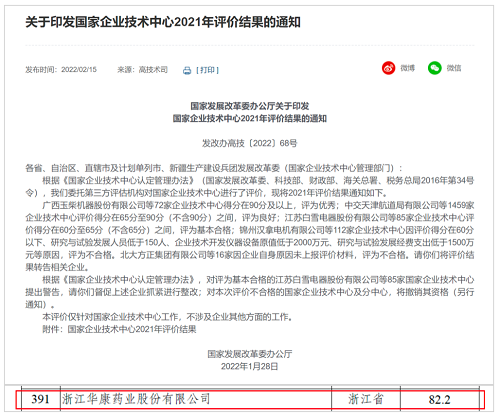Click table cell with rank 391
The width and height of the screenshot is (500, 416).
pyautogui.click(x=41, y=399)
